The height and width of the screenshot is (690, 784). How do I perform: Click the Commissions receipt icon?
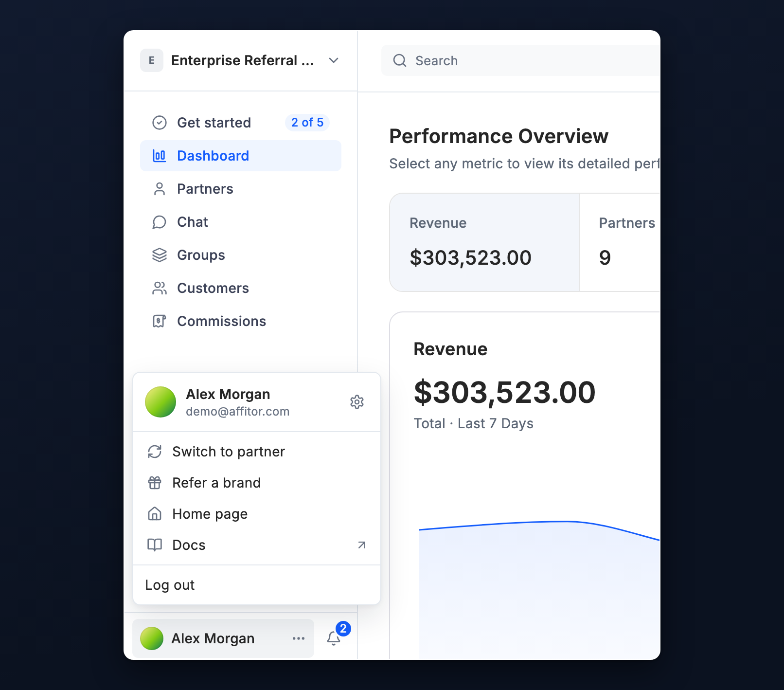coord(160,321)
